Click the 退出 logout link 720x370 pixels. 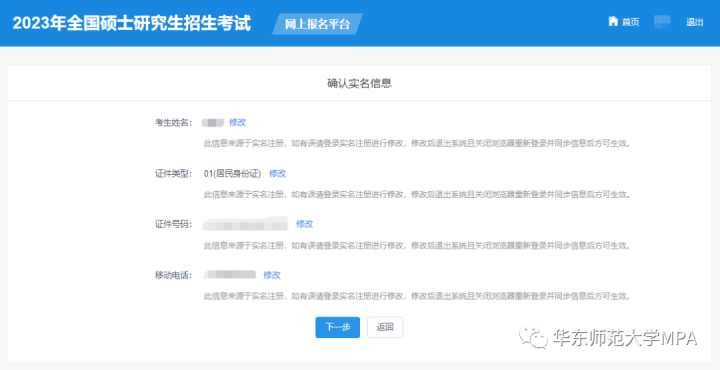coord(694,22)
